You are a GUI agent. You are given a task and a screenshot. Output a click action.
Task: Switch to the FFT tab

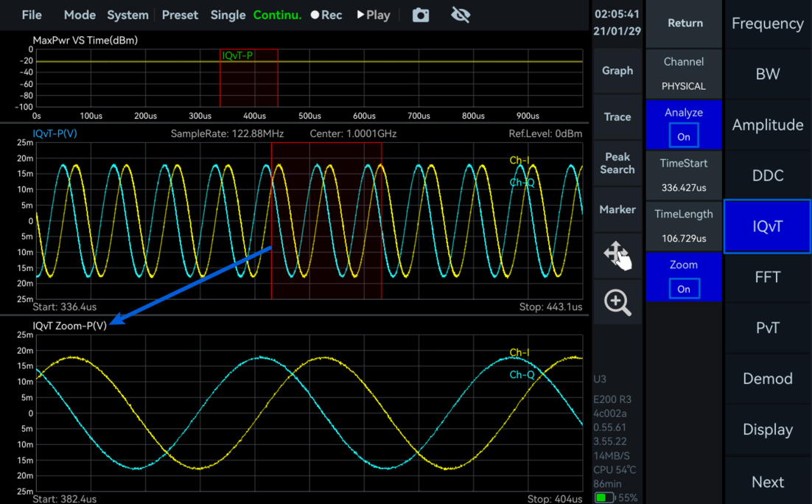[x=767, y=277]
